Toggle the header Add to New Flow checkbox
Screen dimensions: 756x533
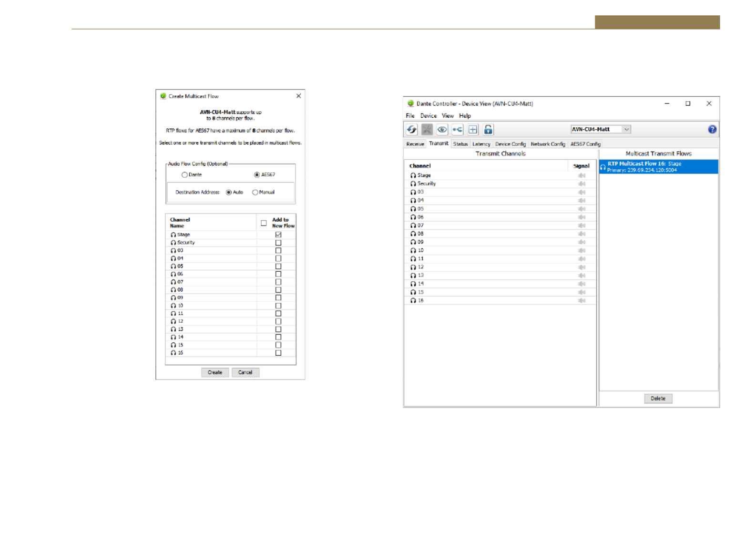264,223
